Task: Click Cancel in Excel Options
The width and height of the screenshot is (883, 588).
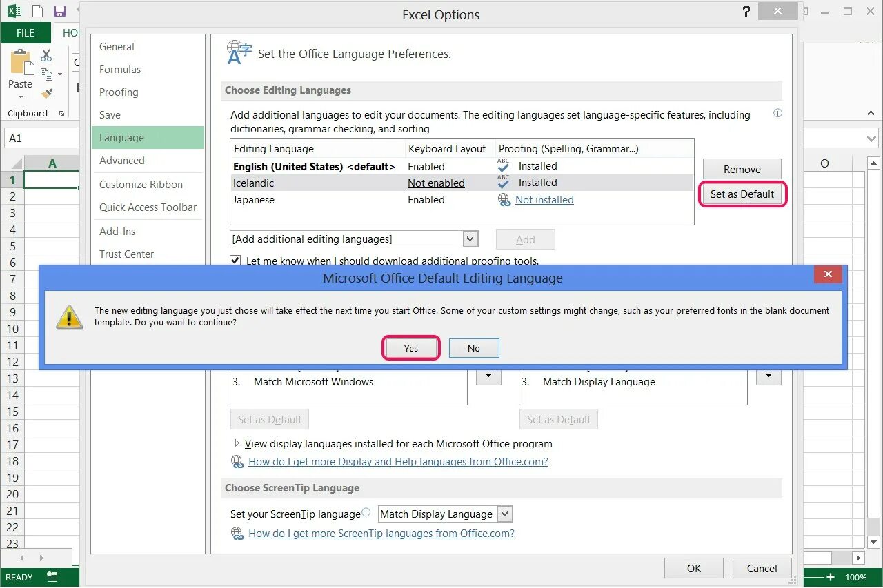Action: pos(762,569)
